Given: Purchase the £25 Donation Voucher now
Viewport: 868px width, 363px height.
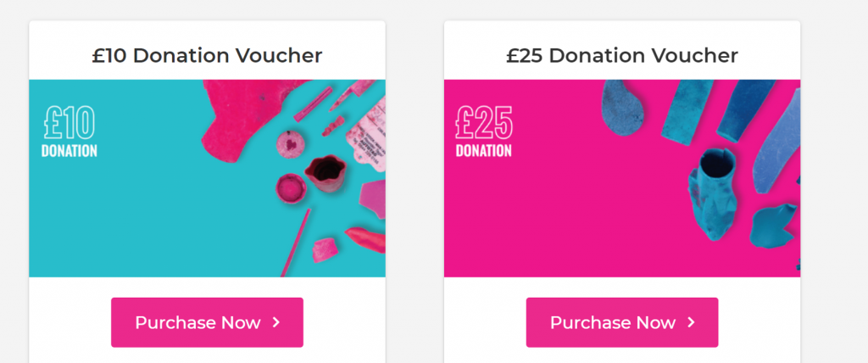Looking at the screenshot, I should (621, 322).
